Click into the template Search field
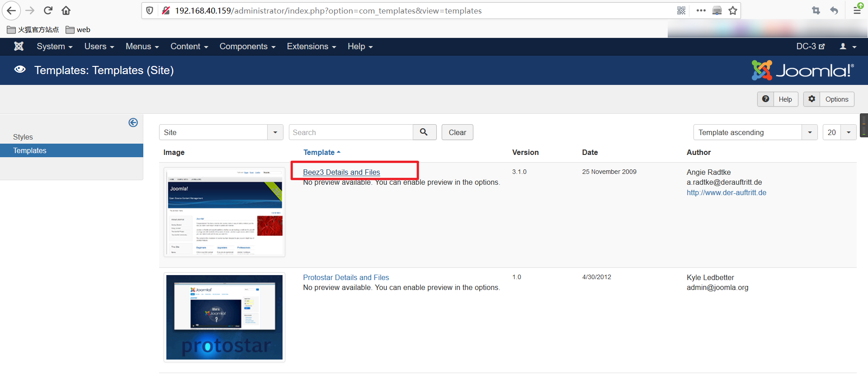The height and width of the screenshot is (374, 868). (351, 132)
